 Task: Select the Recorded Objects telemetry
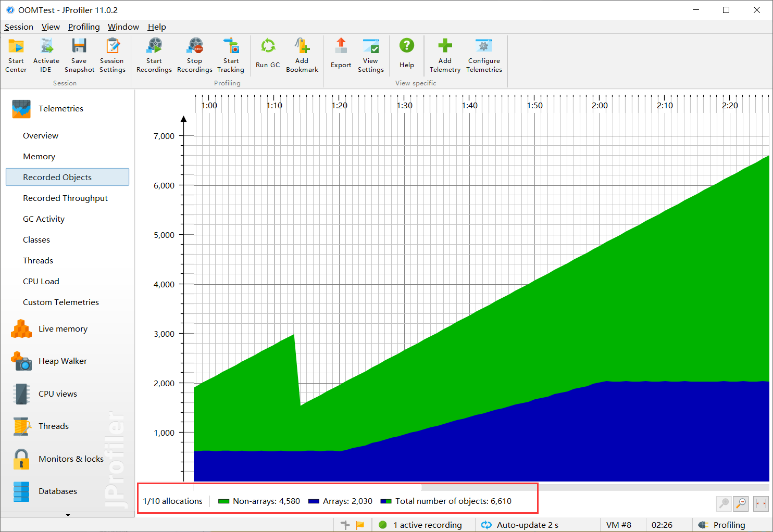point(68,177)
